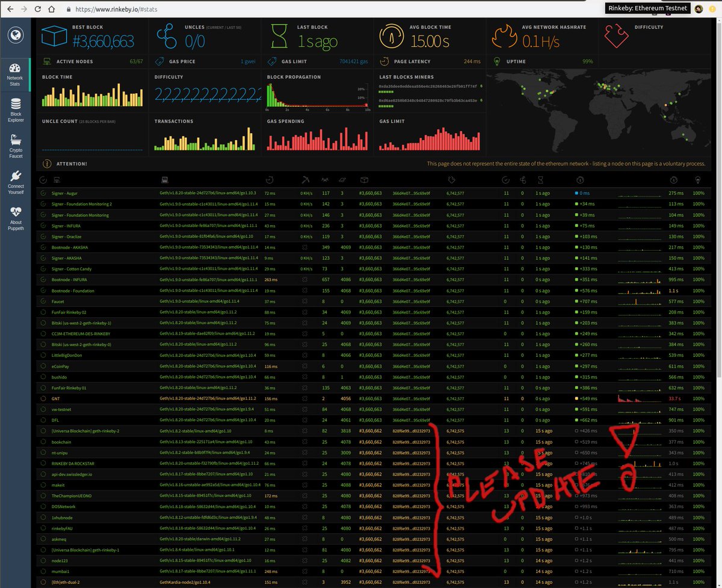Select Connect Yourself in the sidebar
This screenshot has height=588, width=722.
tap(15, 182)
